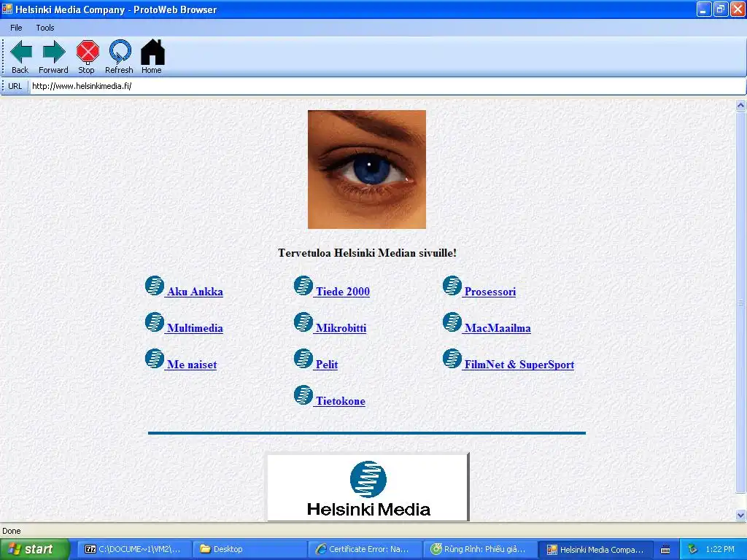Visit the FilmNet & SuperSport link
Image resolution: width=747 pixels, height=560 pixels.
[x=519, y=365]
